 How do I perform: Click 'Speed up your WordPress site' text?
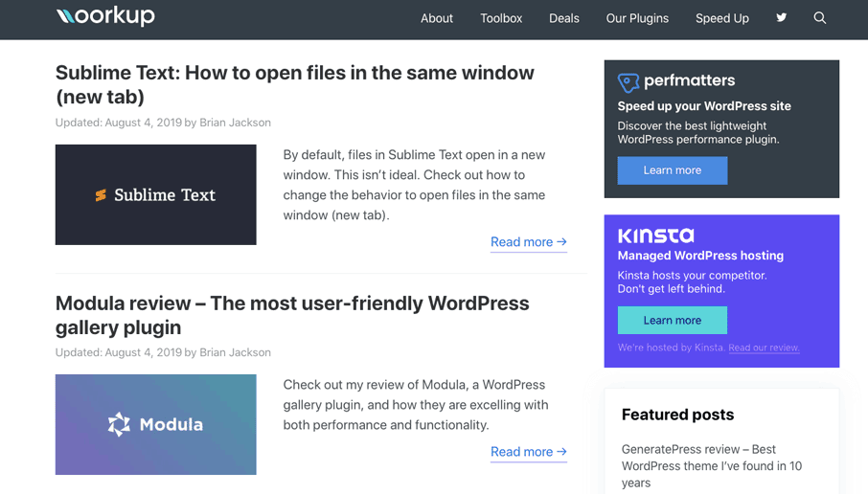[704, 106]
